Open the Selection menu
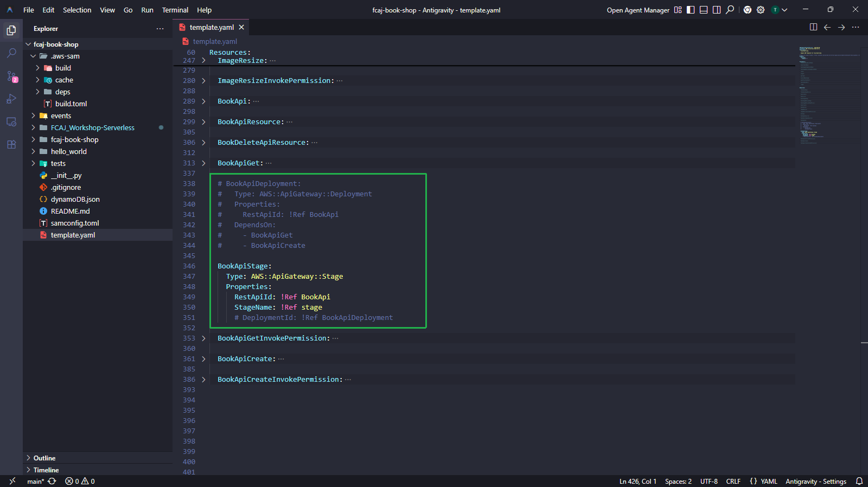 pyautogui.click(x=77, y=10)
